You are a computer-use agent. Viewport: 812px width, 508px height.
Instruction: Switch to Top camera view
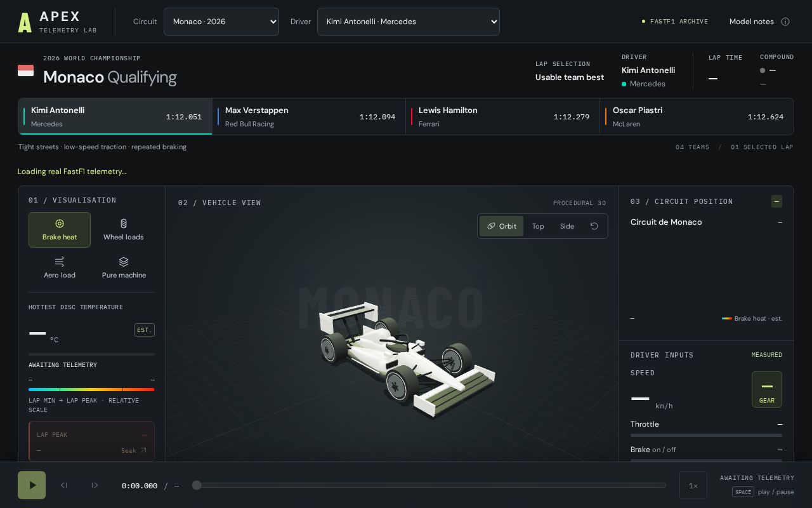[x=538, y=226]
